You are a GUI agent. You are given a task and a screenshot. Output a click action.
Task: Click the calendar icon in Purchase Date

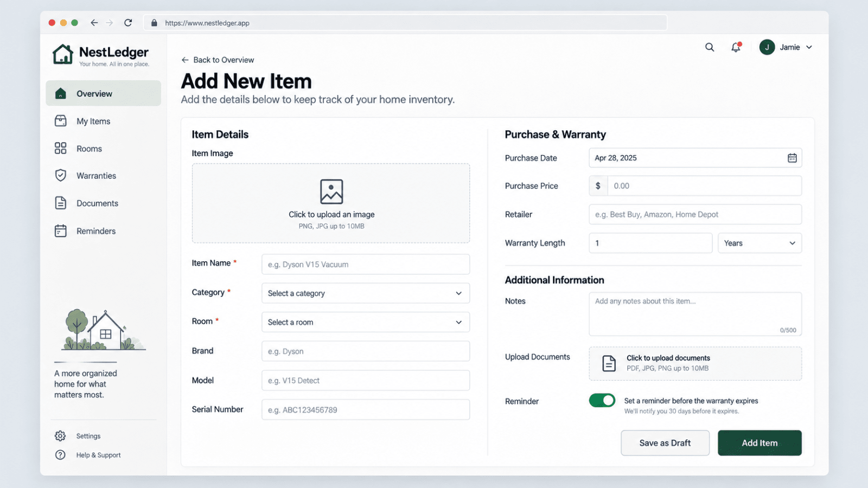click(792, 158)
